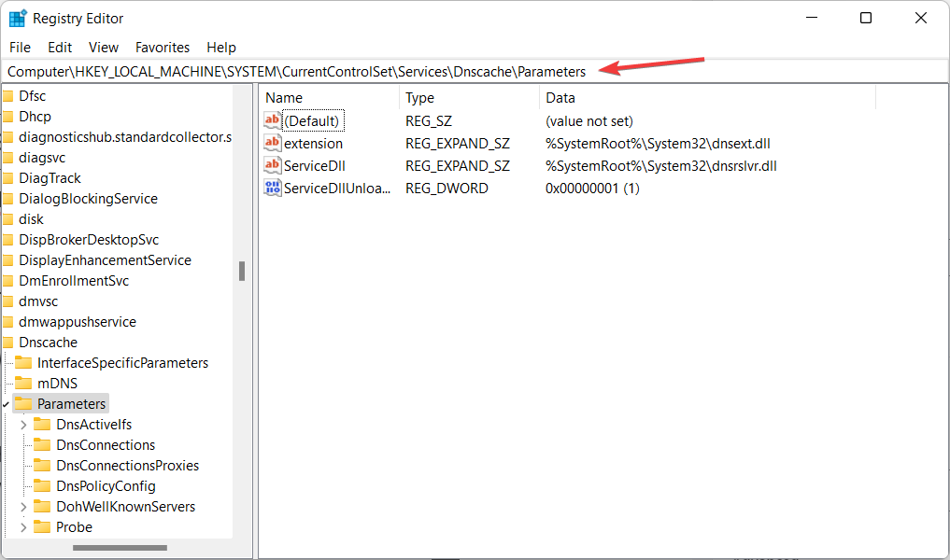950x560 pixels.
Task: Click the folder icon of DohWellKnownServers key
Action: tap(42, 506)
